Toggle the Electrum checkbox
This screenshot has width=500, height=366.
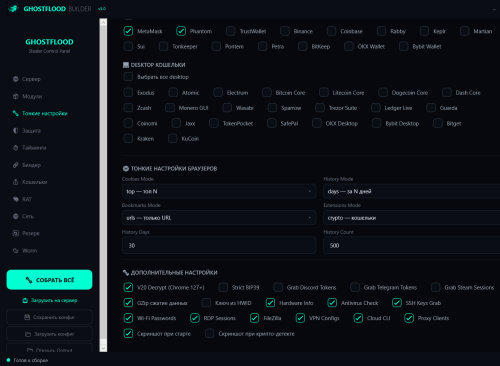pyautogui.click(x=218, y=92)
